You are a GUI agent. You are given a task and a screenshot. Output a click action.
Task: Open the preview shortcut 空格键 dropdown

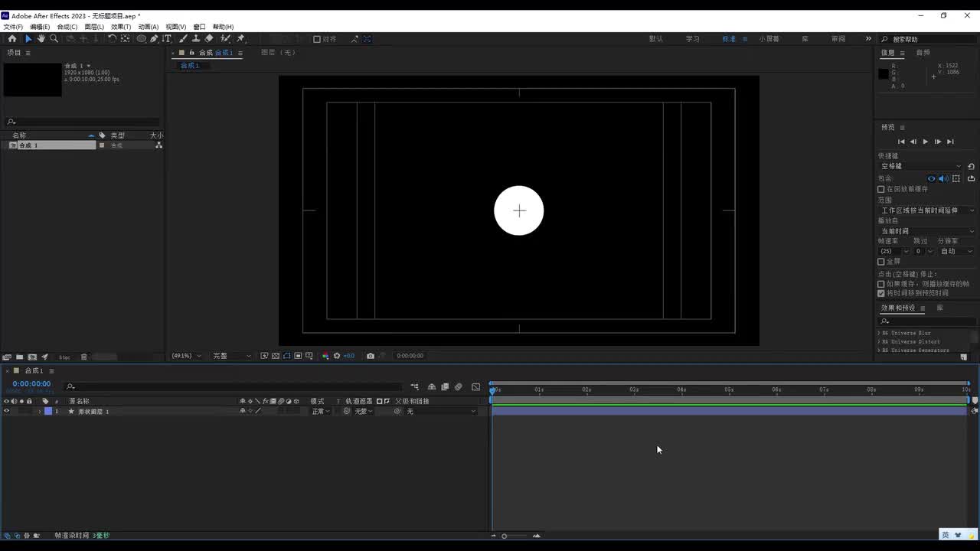point(921,166)
